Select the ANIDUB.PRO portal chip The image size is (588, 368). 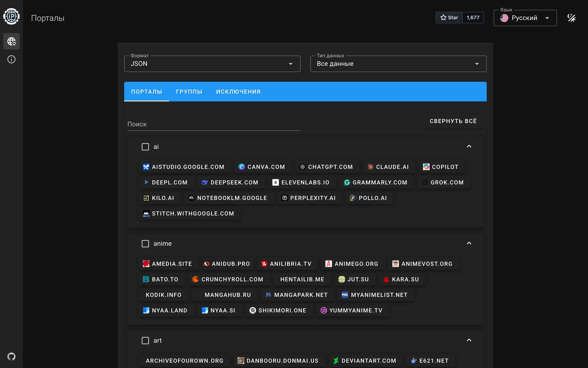coord(228,264)
